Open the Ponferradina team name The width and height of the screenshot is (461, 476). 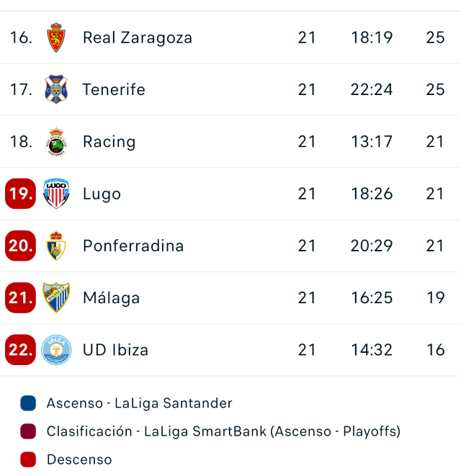pyautogui.click(x=133, y=246)
